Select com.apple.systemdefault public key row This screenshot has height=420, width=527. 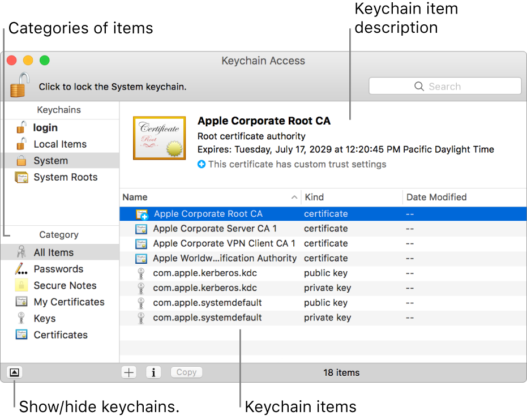click(323, 303)
